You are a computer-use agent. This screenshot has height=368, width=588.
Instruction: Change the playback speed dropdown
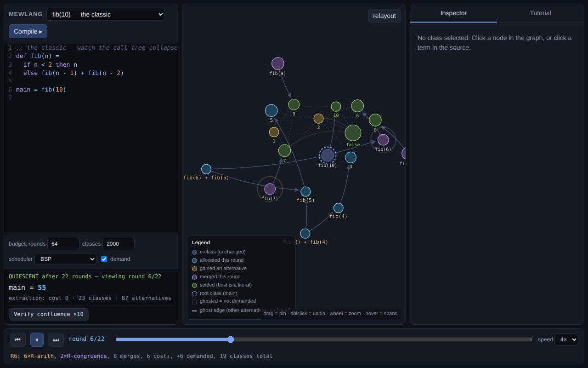[566, 339]
